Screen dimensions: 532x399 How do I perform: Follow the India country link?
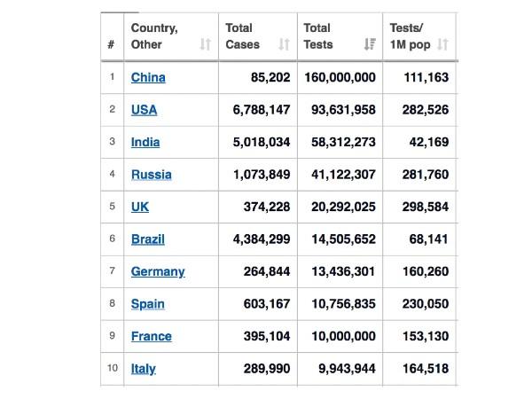pyautogui.click(x=145, y=142)
